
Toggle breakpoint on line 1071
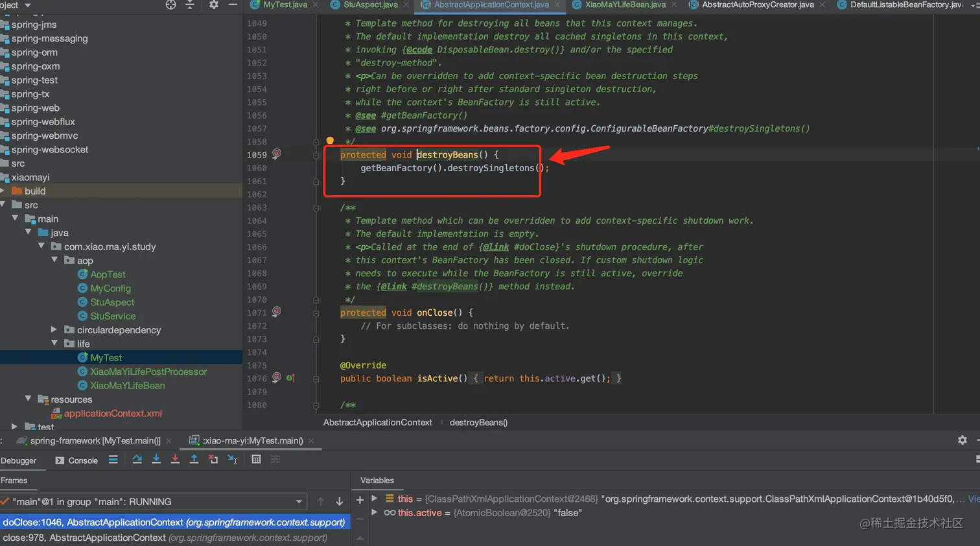pos(277,312)
